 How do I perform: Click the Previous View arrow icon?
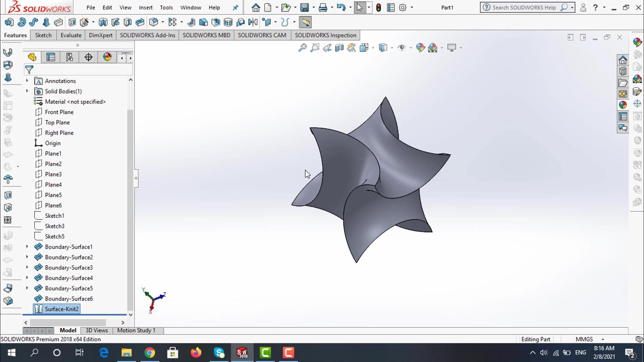point(327,48)
